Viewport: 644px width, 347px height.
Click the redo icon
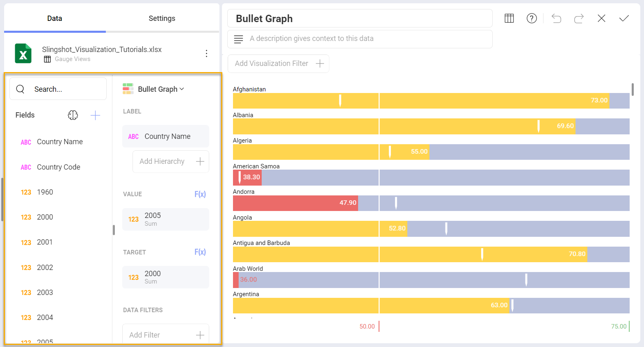tap(579, 18)
